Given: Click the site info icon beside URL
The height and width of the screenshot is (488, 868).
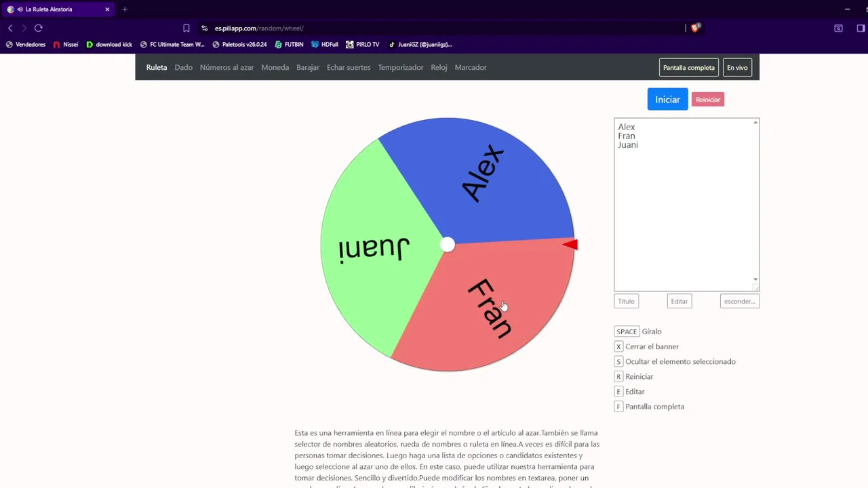Looking at the screenshot, I should (x=205, y=28).
